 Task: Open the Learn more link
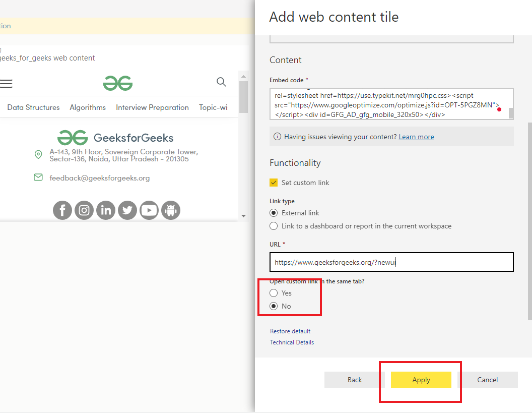pos(416,137)
